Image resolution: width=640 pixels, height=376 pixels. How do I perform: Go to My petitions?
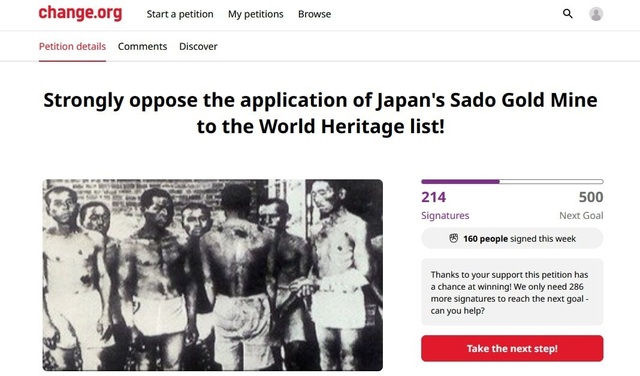click(256, 14)
